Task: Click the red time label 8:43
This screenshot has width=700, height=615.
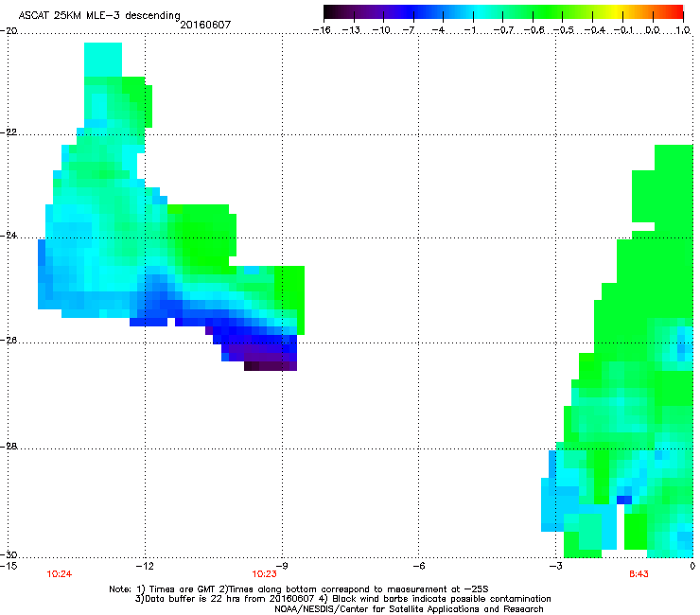Action: (639, 574)
